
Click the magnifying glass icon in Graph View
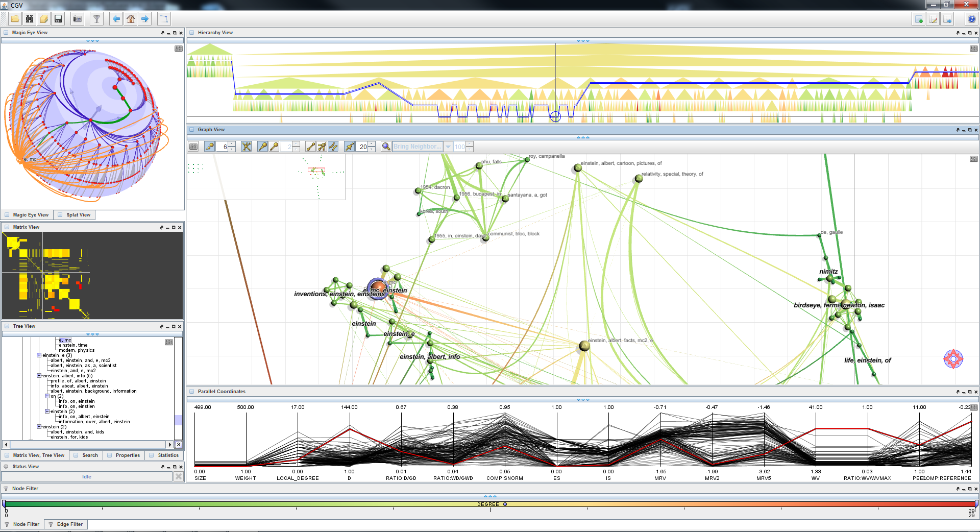pos(386,147)
